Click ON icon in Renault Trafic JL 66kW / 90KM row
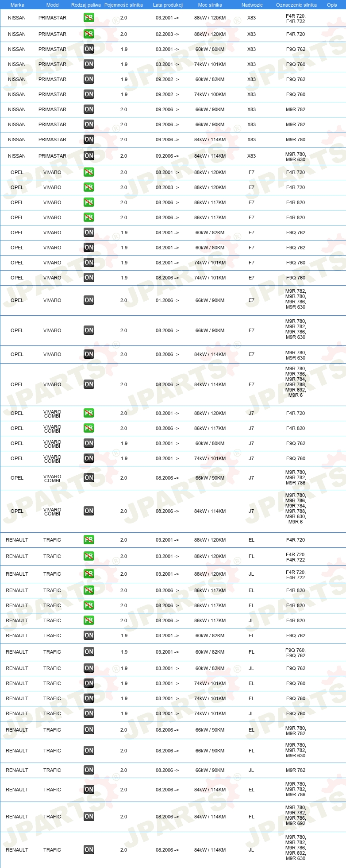Screen dimensions: 346x868 pos(89,770)
